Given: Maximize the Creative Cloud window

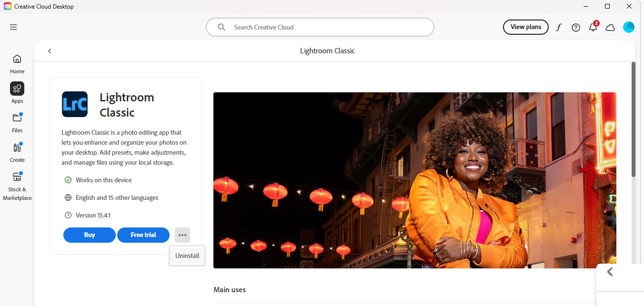Looking at the screenshot, I should tap(607, 6).
